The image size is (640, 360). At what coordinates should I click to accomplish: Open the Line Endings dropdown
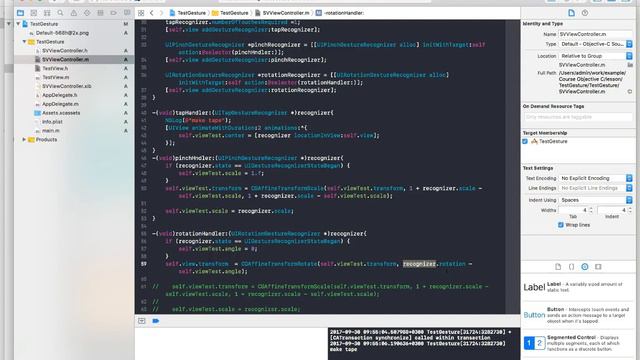tap(596, 188)
